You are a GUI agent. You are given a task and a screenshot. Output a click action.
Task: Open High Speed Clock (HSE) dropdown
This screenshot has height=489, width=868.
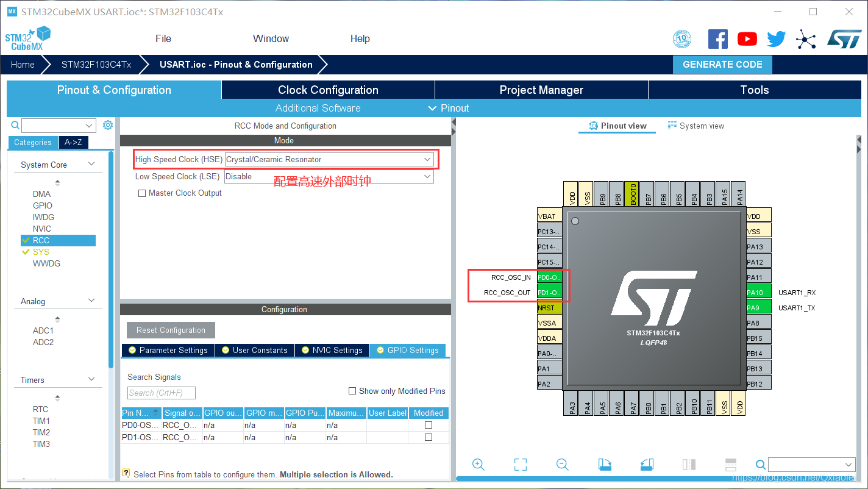329,159
